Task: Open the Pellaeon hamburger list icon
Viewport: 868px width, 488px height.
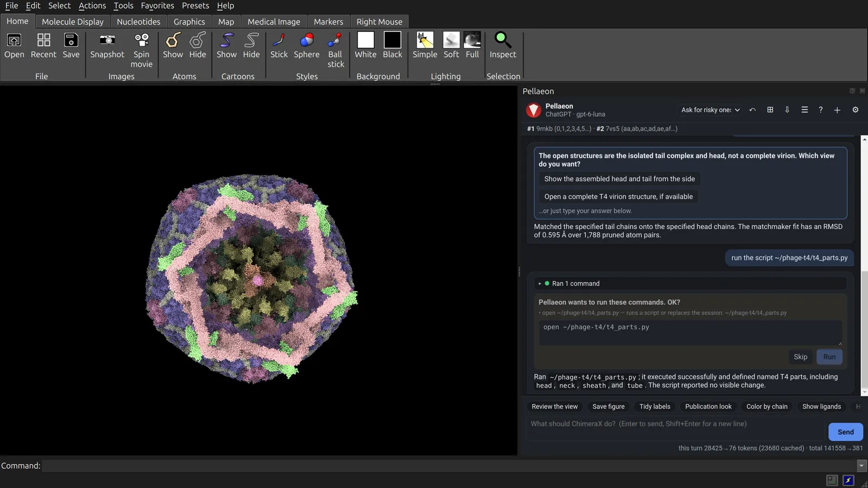Action: [x=805, y=110]
